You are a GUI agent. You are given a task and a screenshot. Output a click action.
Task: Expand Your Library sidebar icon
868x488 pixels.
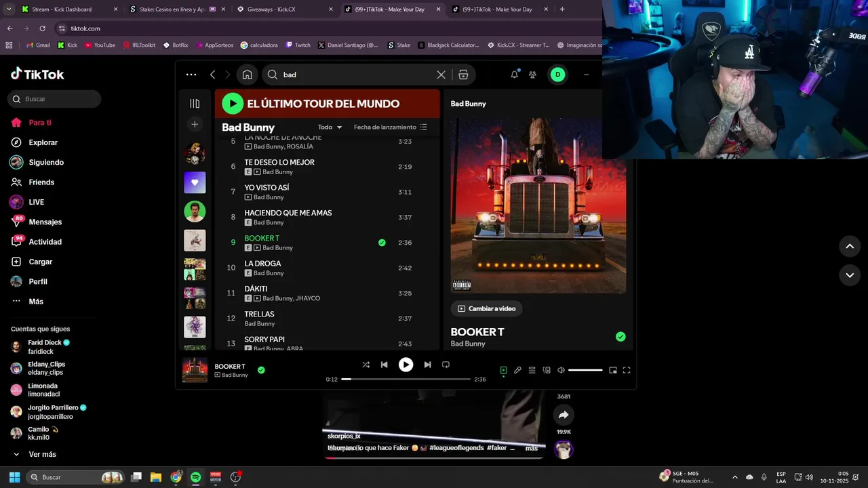195,104
